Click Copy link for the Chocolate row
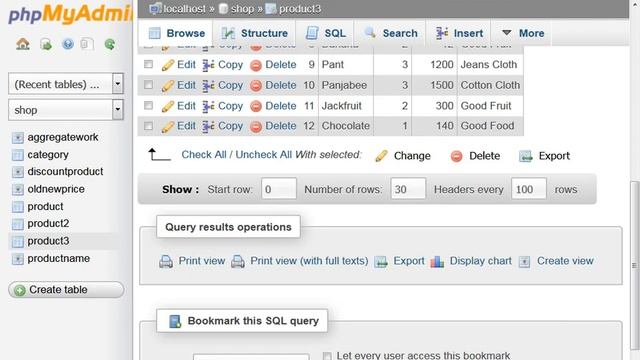The width and height of the screenshot is (640, 360). (230, 126)
